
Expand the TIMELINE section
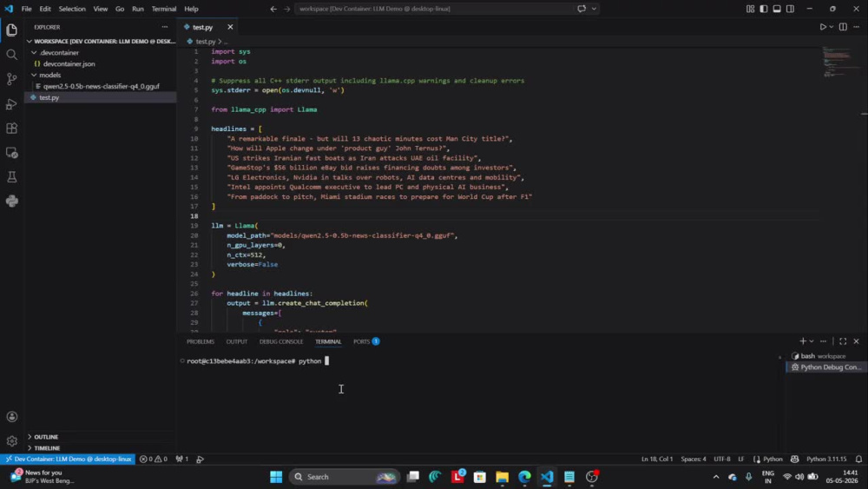click(x=47, y=448)
